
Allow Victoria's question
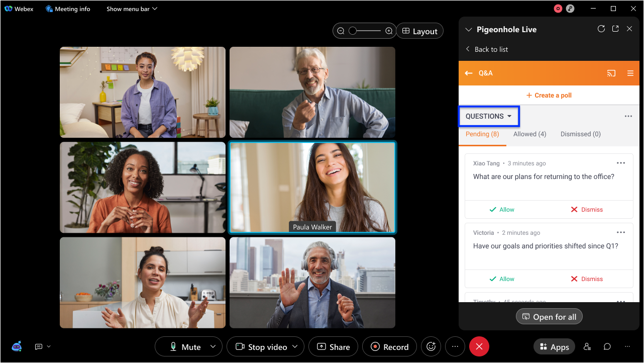click(502, 279)
